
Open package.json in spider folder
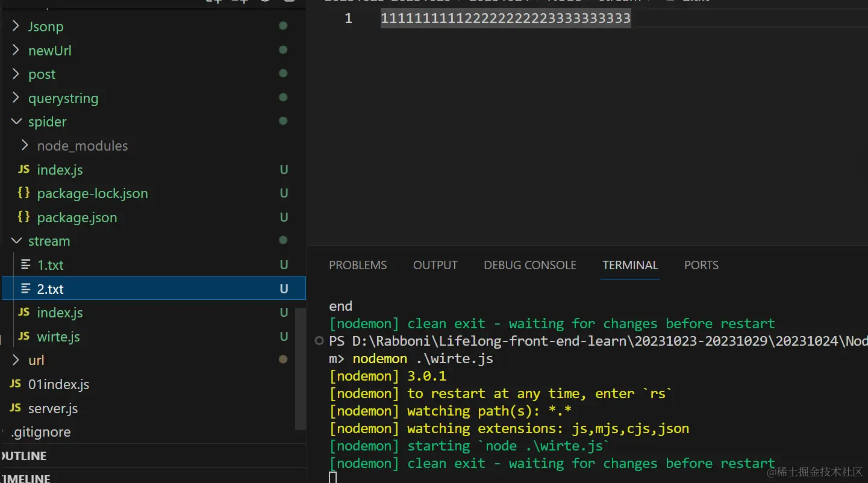point(77,217)
